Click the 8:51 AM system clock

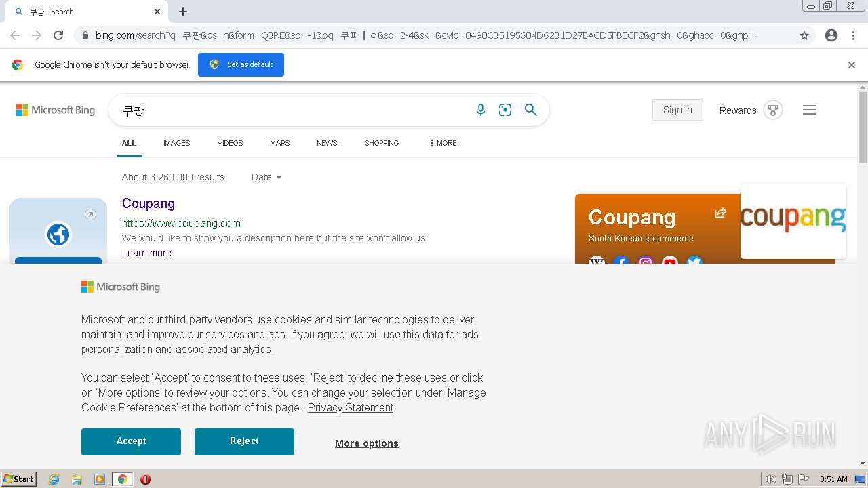(833, 479)
